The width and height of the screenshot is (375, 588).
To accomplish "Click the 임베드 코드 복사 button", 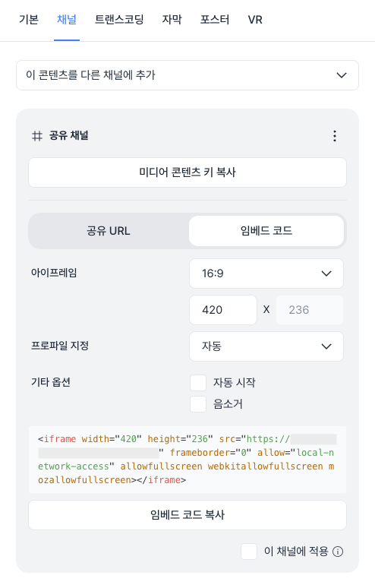I will pyautogui.click(x=187, y=515).
